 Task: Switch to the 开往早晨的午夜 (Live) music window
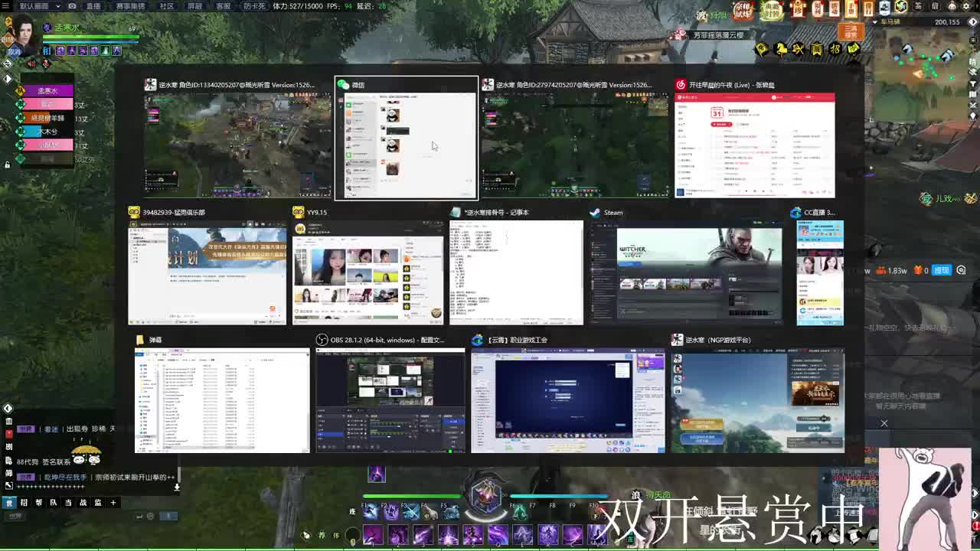(754, 139)
